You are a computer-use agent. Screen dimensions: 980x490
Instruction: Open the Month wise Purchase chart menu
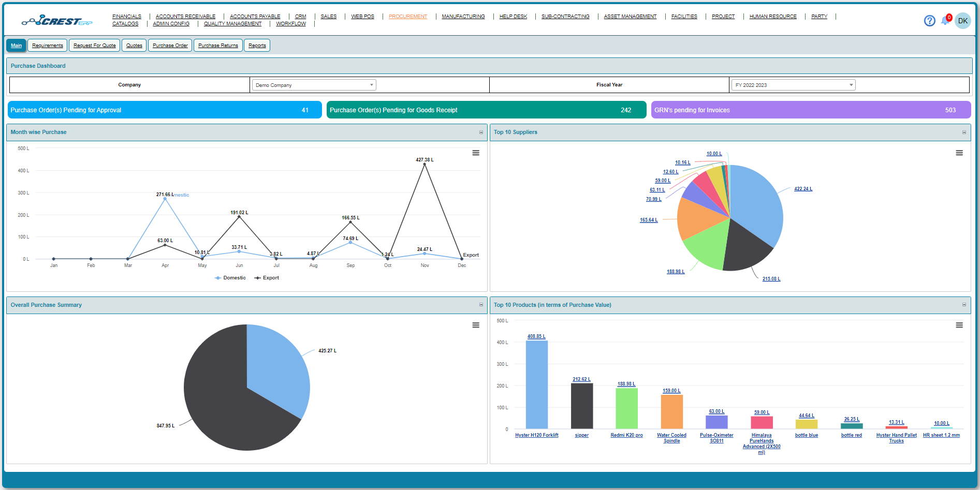point(476,153)
